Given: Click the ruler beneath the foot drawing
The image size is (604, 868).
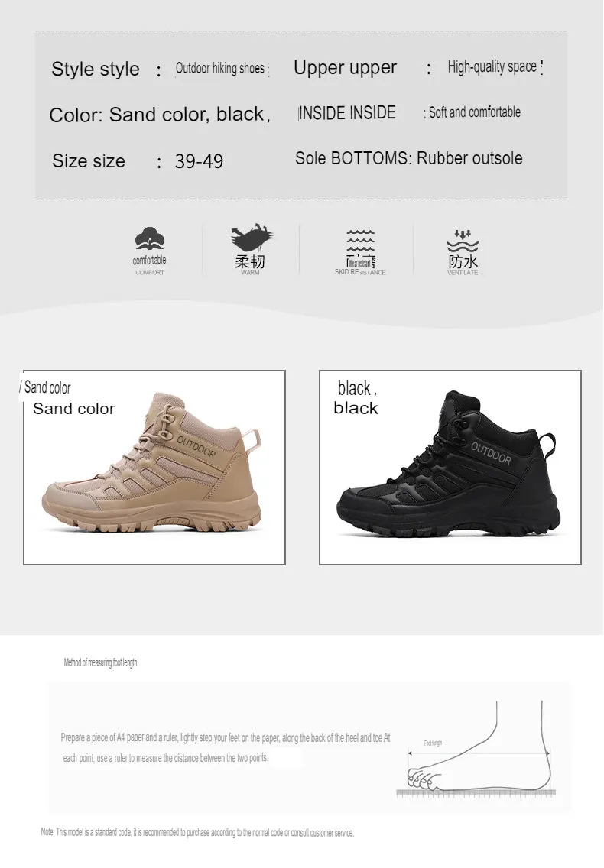Looking at the screenshot, I should (473, 793).
